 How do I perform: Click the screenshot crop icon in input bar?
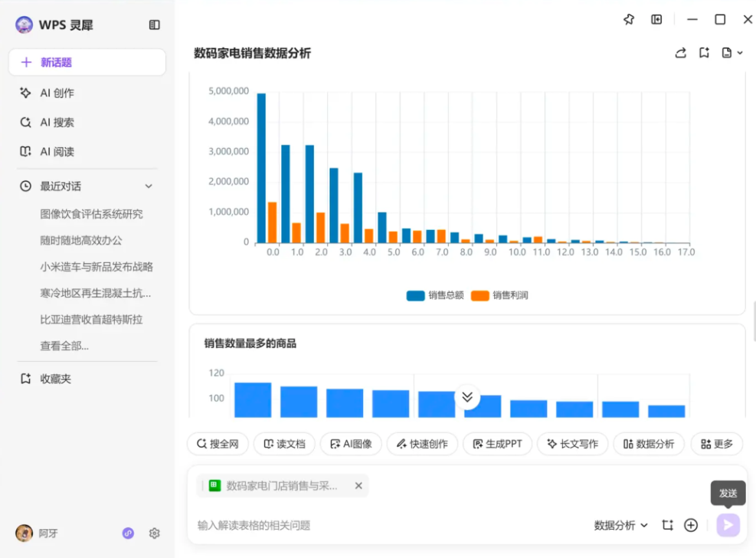click(668, 525)
